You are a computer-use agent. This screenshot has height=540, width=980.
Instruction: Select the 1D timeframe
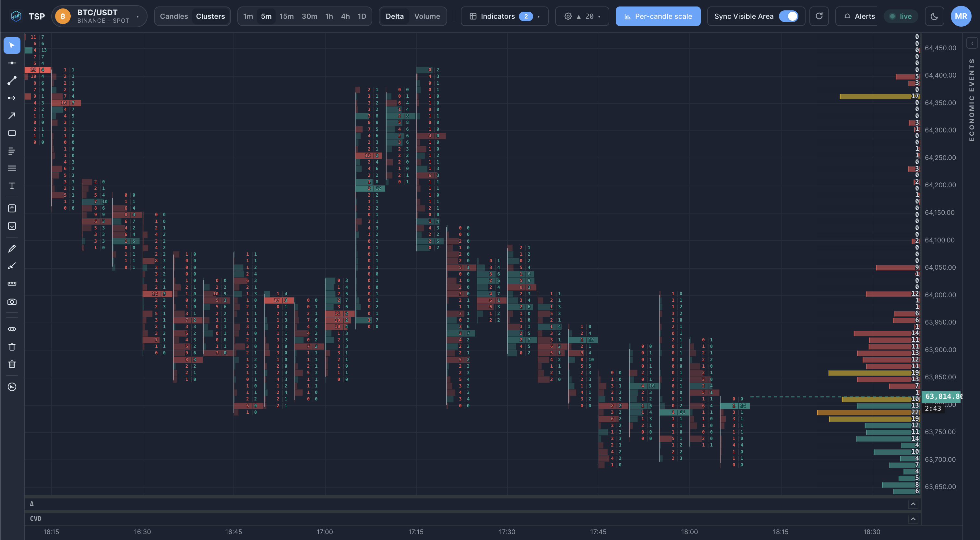[362, 16]
